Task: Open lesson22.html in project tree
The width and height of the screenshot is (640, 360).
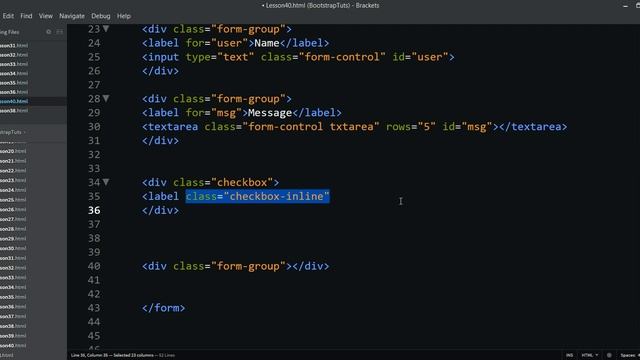Action: click(x=13, y=171)
